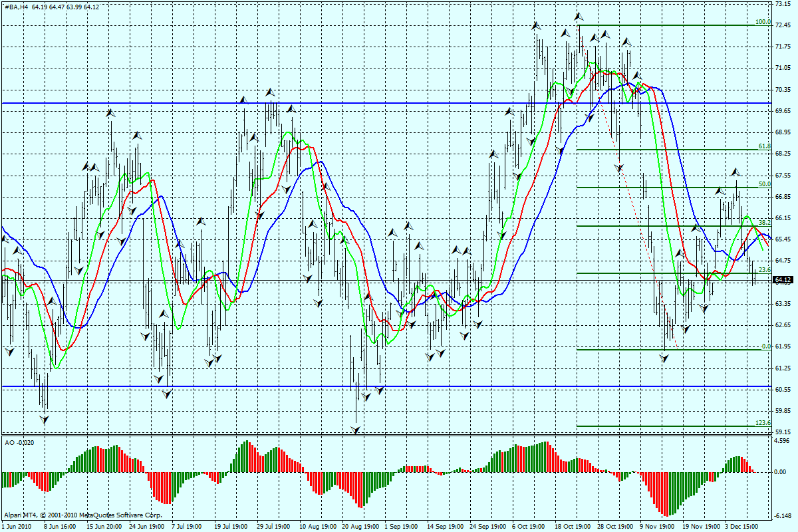Viewport: 798px width, 532px height.
Task: Click the 65.45 price scale value
Action: pos(783,239)
